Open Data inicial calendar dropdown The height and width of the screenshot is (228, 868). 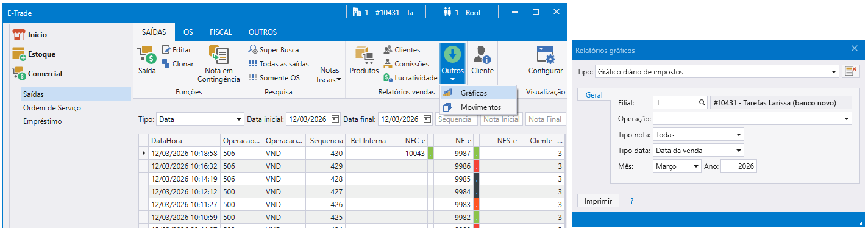[x=335, y=119]
